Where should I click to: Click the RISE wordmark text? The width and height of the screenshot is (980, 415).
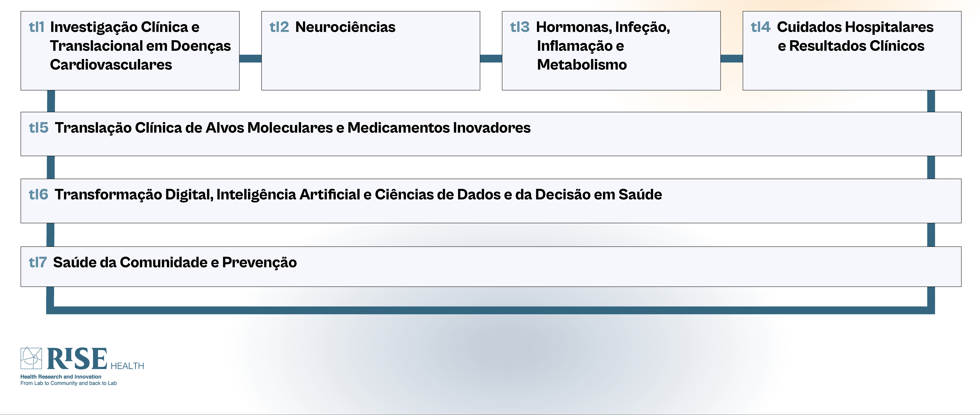click(77, 359)
